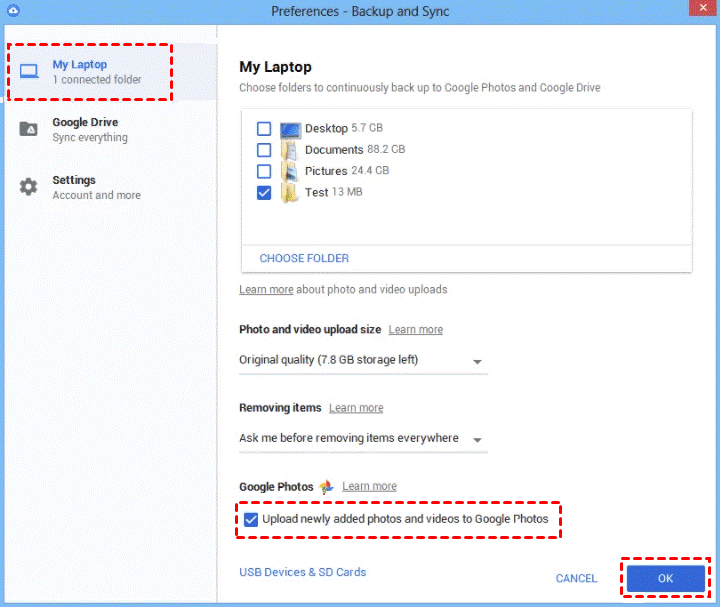The image size is (720, 607).
Task: Open Learn more about photo and video uploads
Action: point(266,289)
